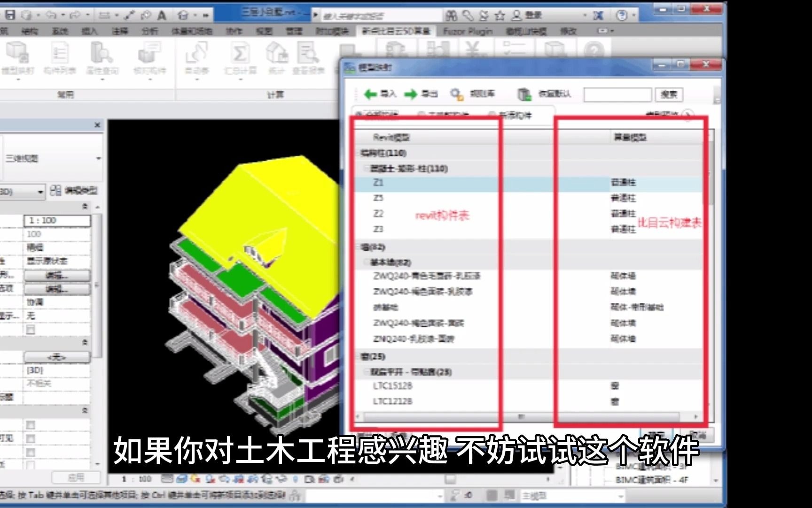Expand the round arrow at mapping dialog right
This screenshot has height=508, width=812.
pyautogui.click(x=687, y=114)
